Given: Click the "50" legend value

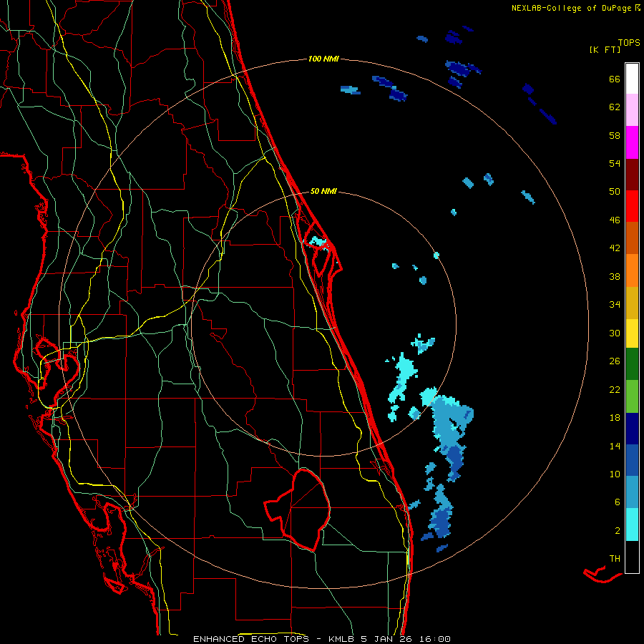Looking at the screenshot, I should (615, 192).
